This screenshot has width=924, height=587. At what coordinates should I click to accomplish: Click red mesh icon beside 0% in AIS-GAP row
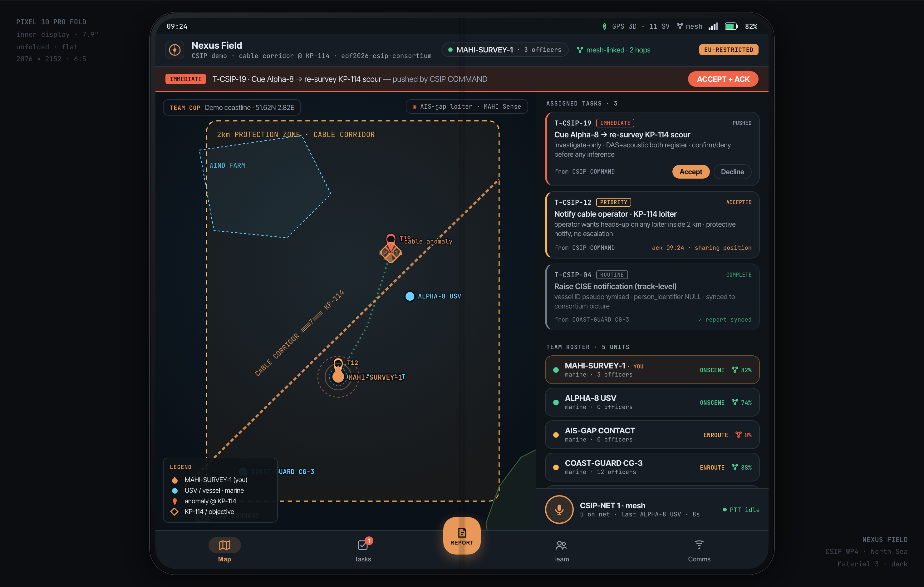(x=738, y=435)
